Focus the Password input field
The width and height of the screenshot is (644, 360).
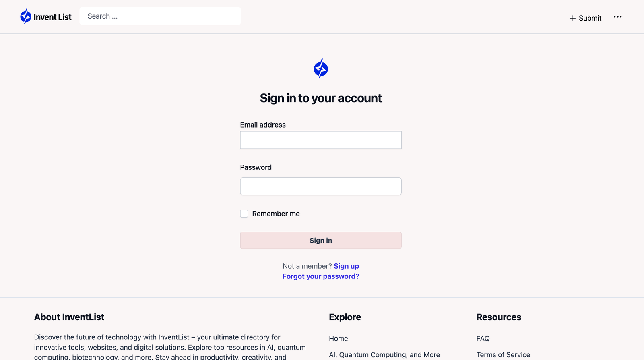coord(321,187)
